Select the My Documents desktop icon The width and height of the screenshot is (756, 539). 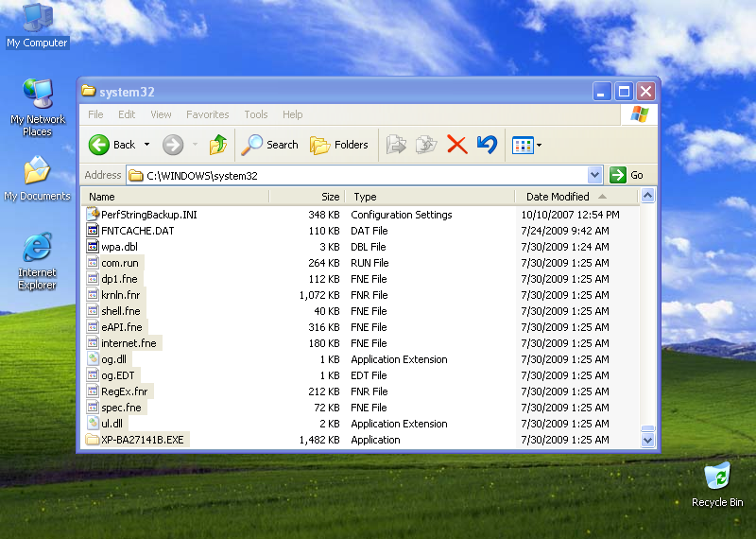[37, 178]
